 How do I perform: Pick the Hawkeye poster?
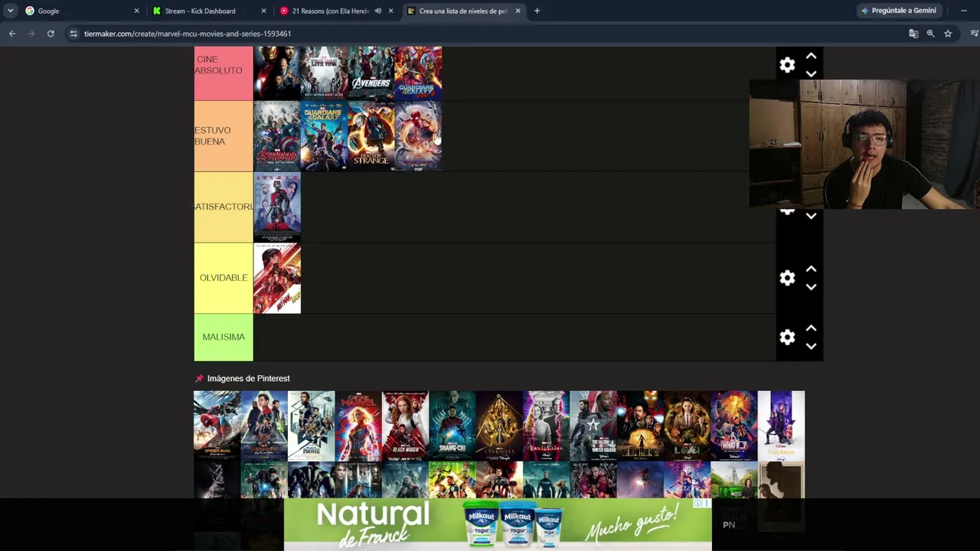tap(781, 425)
